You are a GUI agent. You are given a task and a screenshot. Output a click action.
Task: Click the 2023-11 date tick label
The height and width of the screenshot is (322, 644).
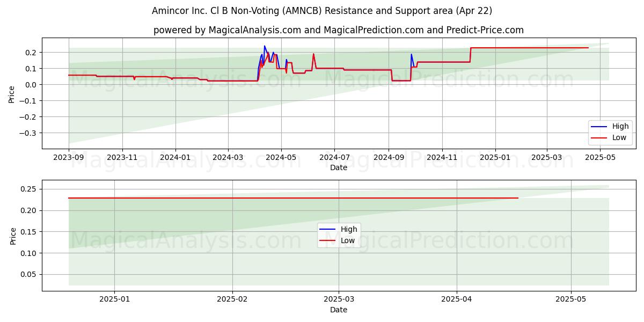[x=122, y=158]
